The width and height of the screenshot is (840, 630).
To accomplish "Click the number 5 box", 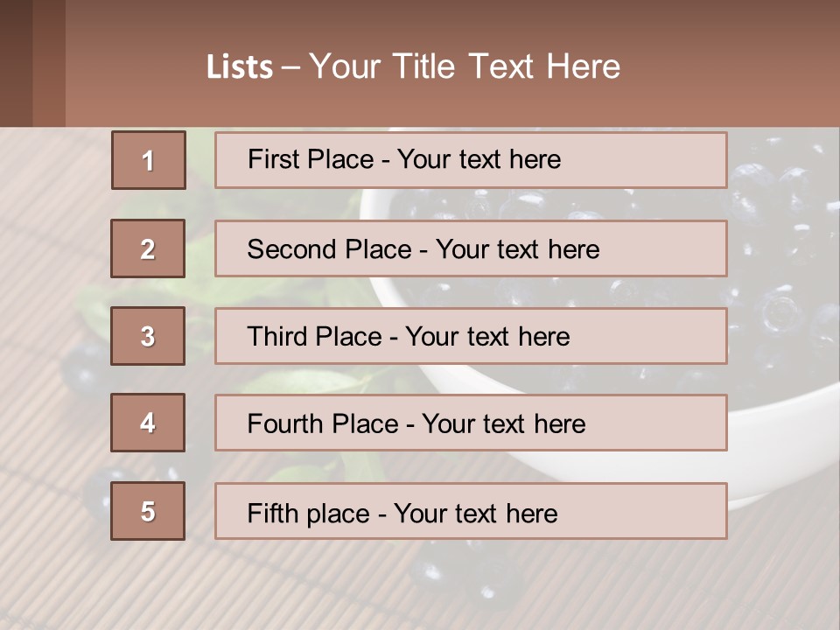I will [148, 511].
